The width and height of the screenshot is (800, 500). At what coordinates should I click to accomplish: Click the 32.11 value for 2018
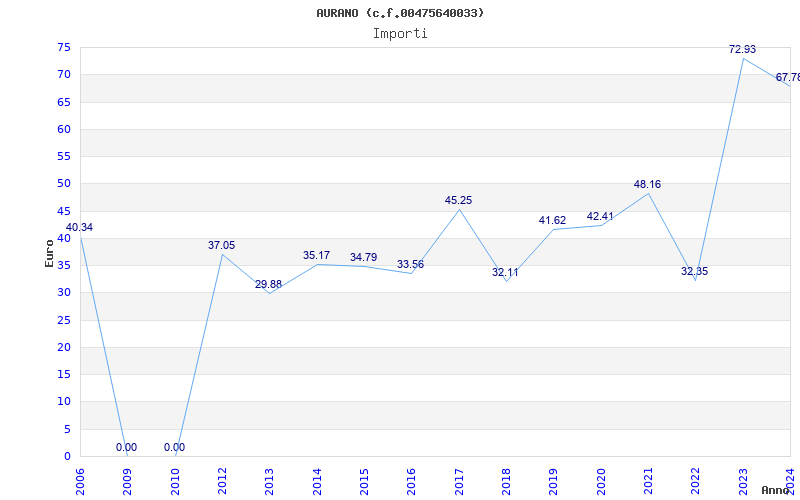coord(505,272)
